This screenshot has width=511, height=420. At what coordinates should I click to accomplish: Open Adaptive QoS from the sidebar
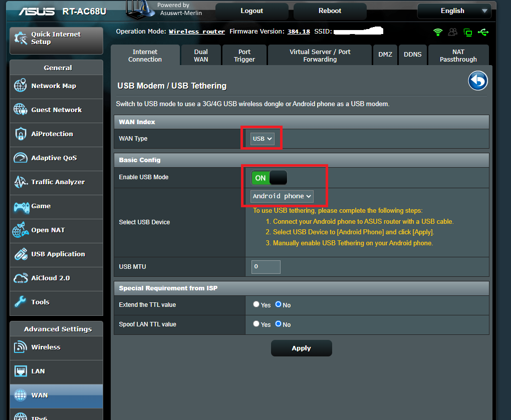tap(57, 158)
